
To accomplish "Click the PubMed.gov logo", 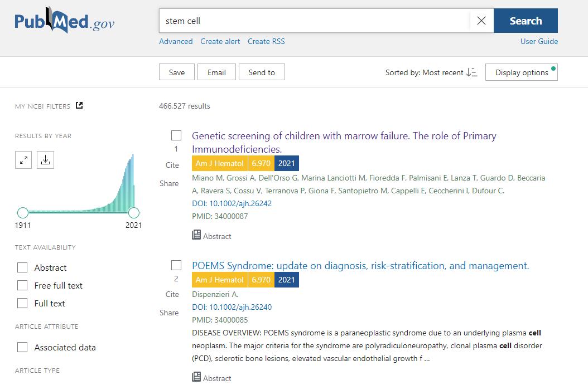I will (64, 21).
